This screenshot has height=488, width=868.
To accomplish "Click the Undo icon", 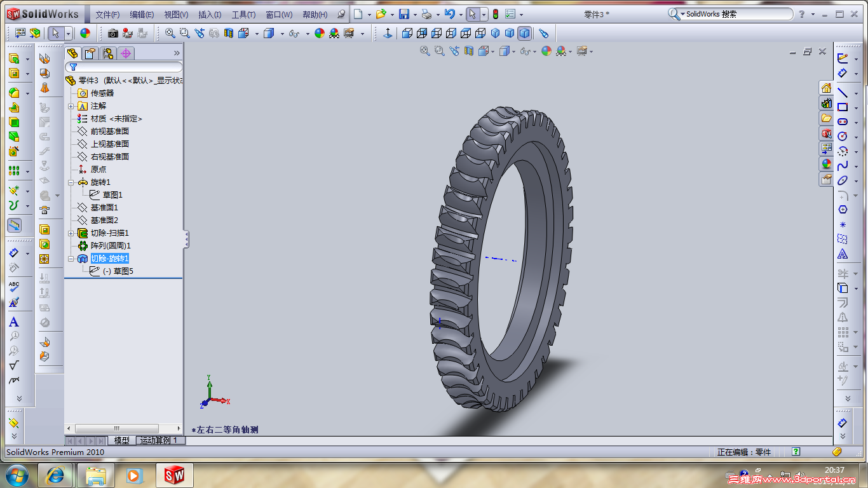I will [x=450, y=14].
